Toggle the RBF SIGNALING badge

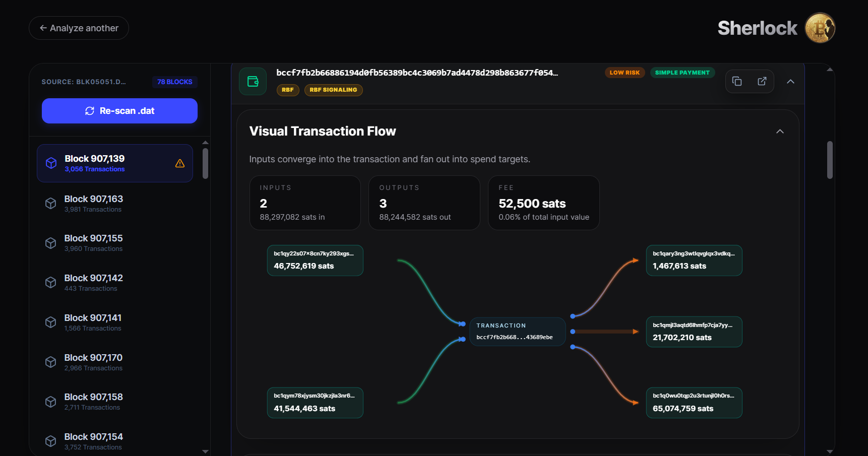click(x=333, y=90)
